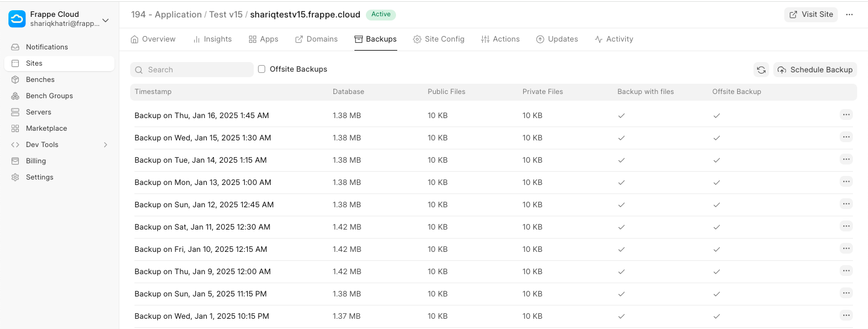Open options menu for Jan 16 backup
Screen dimensions: 868x329
(x=846, y=114)
